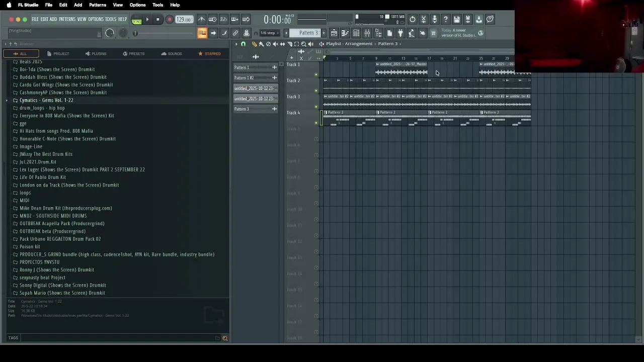Expand the browser options arrow
Screen dimensions: 644x362
coord(5,44)
